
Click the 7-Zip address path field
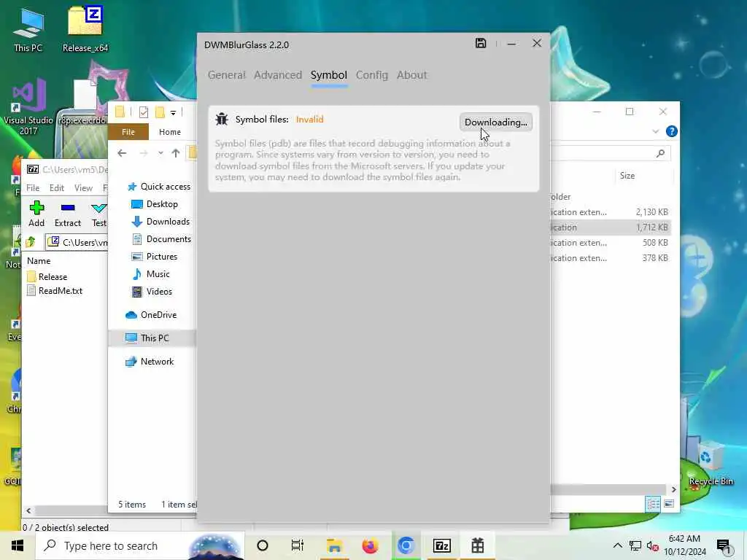(77, 242)
